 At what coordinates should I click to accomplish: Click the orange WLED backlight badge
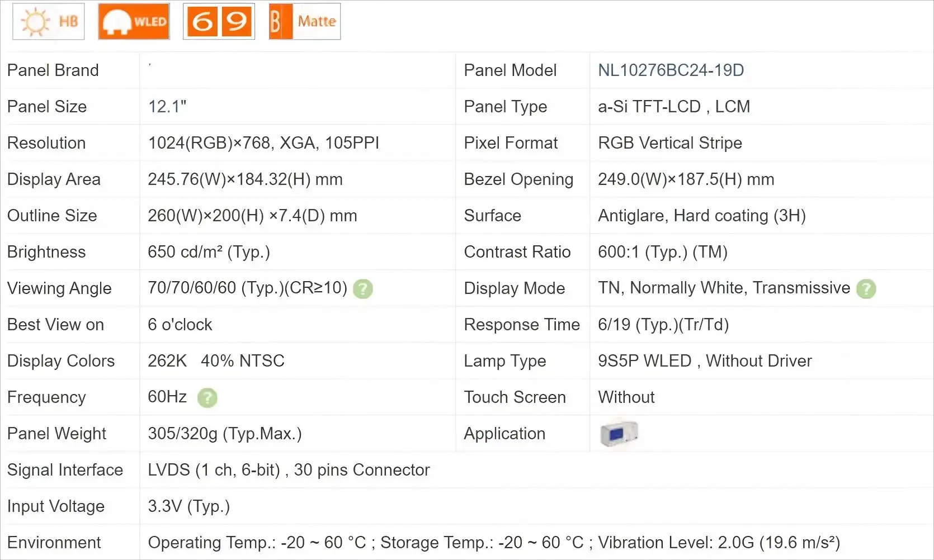tap(134, 22)
